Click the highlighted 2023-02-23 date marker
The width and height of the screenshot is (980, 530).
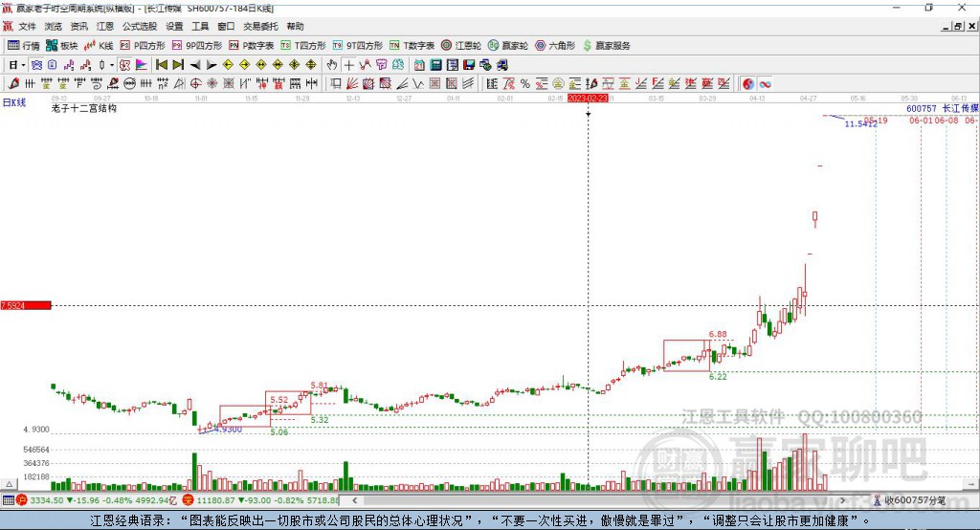click(x=588, y=99)
